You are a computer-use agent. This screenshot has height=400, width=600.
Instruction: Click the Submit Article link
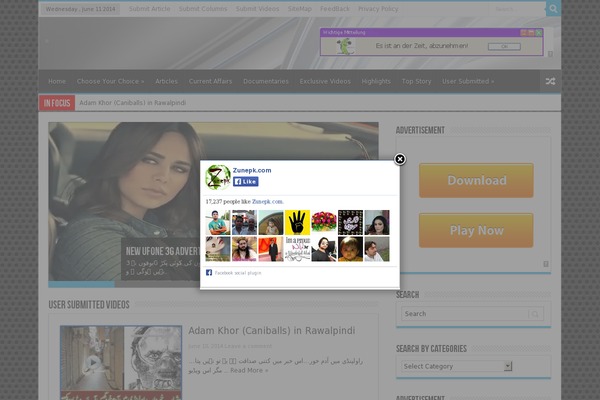tap(149, 8)
